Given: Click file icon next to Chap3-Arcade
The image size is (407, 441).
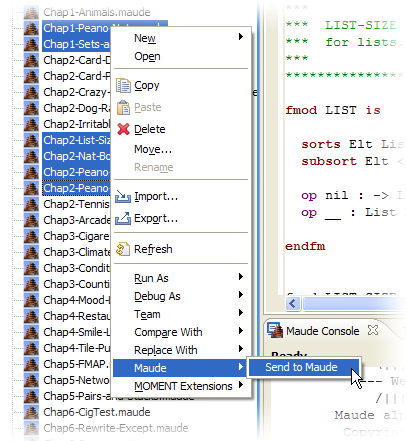Looking at the screenshot, I should 31,220.
